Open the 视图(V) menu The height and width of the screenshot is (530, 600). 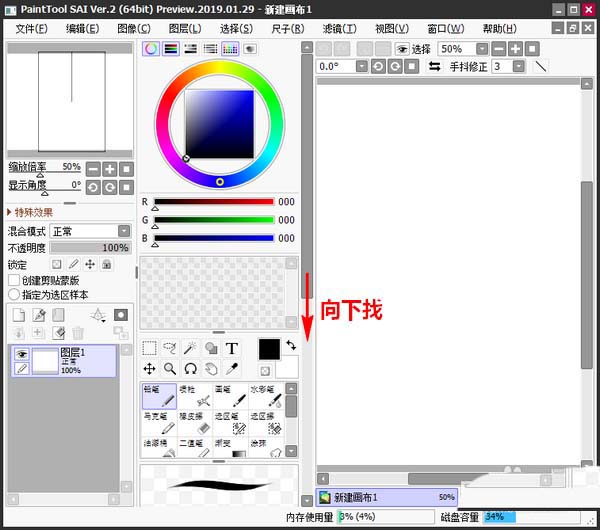[392, 29]
